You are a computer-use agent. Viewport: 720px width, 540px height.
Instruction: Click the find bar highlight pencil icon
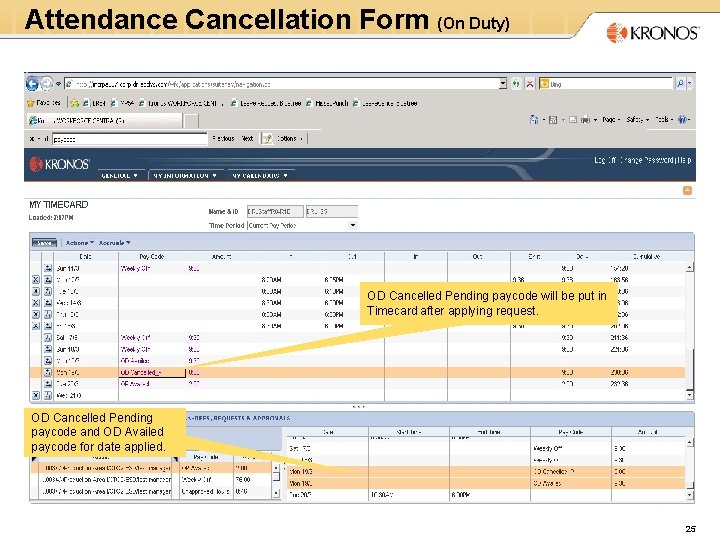267,139
